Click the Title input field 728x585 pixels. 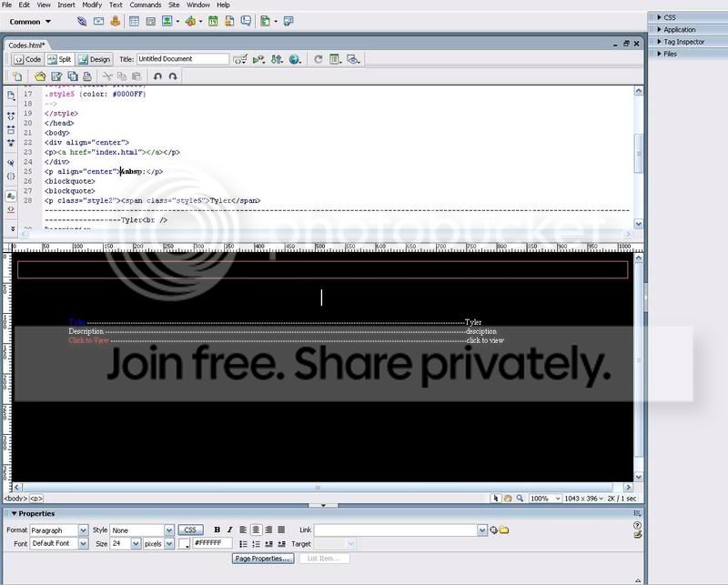click(x=183, y=59)
